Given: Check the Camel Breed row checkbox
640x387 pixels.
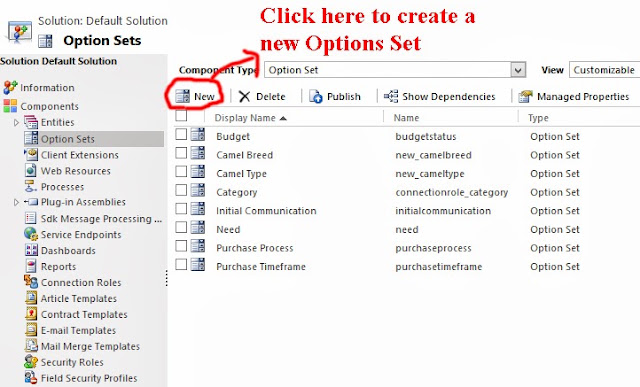Looking at the screenshot, I should click(x=181, y=153).
